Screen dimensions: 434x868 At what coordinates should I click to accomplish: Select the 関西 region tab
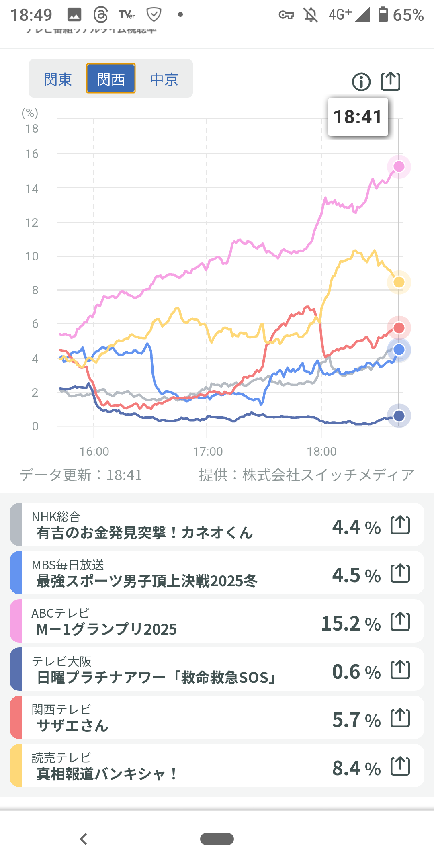click(111, 79)
